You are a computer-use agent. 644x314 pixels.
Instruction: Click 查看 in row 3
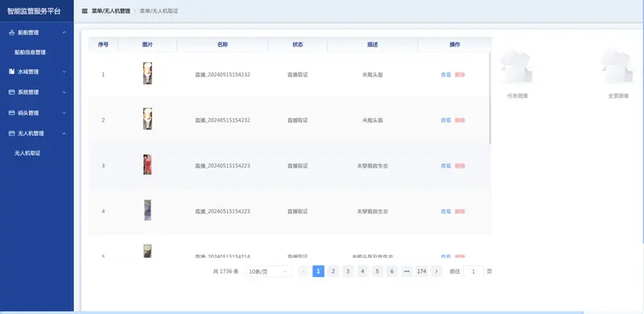(x=446, y=166)
